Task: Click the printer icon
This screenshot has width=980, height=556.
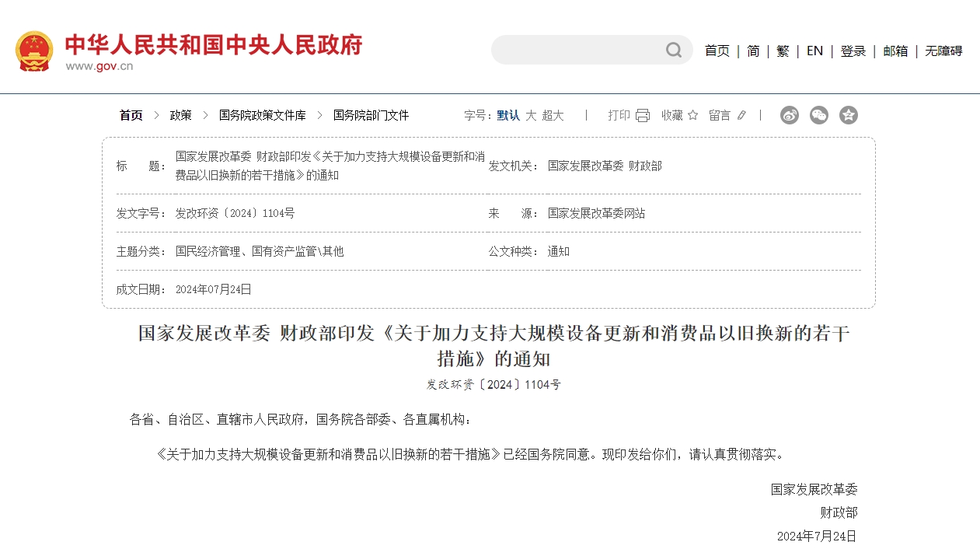Action: 642,116
